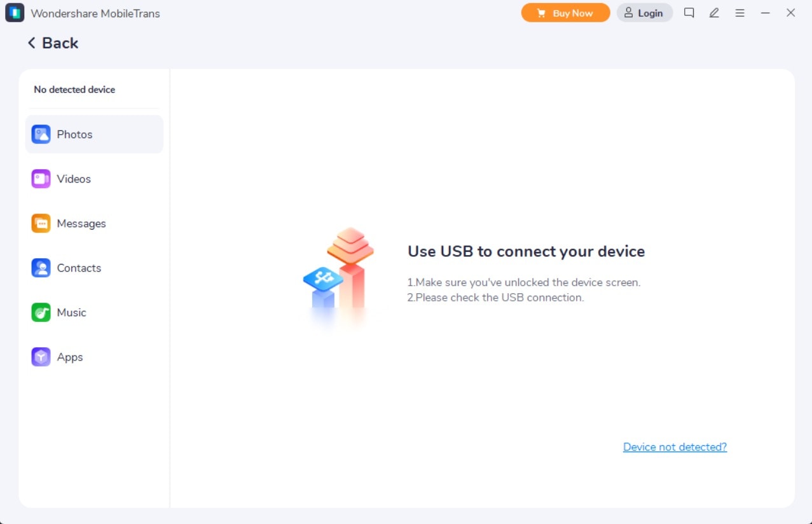
Task: Click the pencil edit icon in title bar
Action: tap(714, 13)
